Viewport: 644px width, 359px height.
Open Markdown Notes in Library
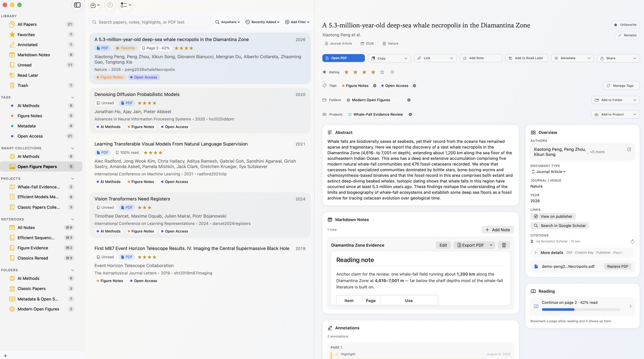[41, 55]
